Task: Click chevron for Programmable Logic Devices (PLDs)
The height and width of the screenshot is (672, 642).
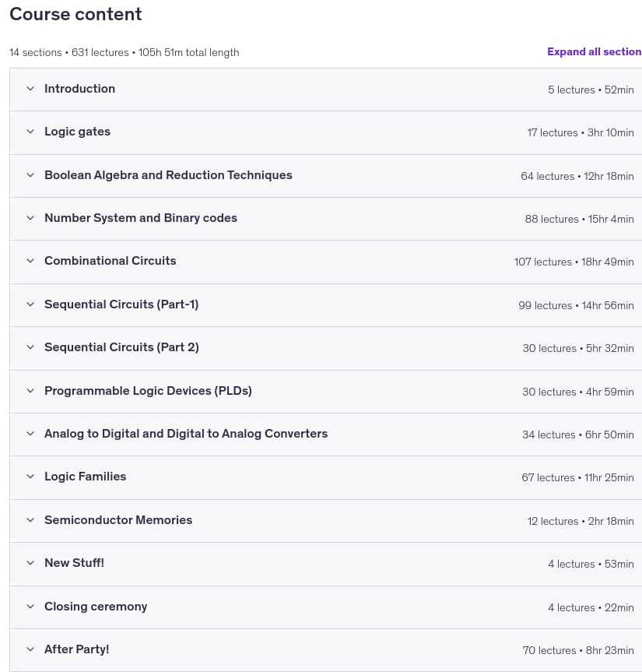Action: [x=30, y=391]
